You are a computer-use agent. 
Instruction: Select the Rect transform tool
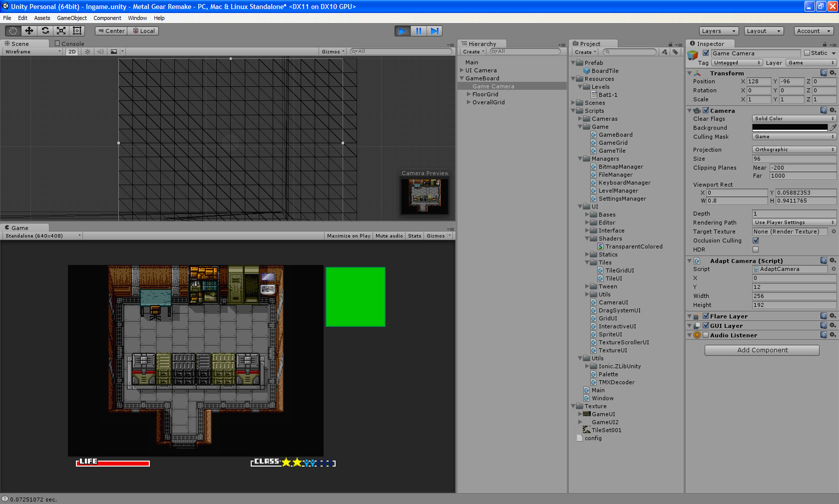point(77,31)
